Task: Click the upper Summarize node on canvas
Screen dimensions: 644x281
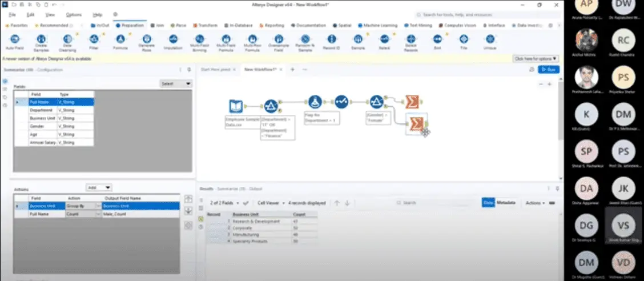Action: tap(412, 102)
